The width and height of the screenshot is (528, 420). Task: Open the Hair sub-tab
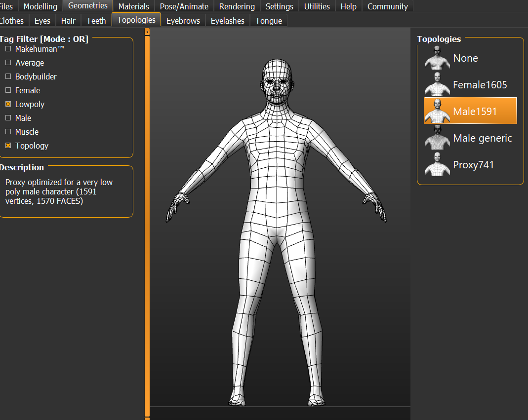[68, 21]
